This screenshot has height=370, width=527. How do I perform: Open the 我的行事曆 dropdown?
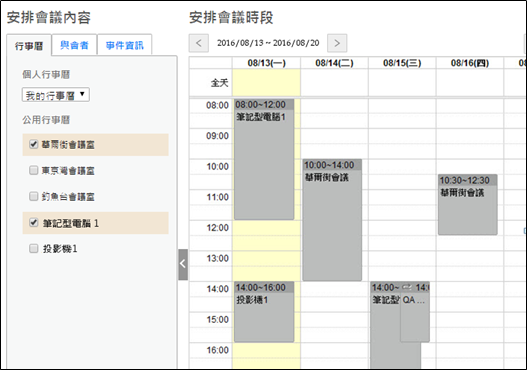tap(56, 95)
